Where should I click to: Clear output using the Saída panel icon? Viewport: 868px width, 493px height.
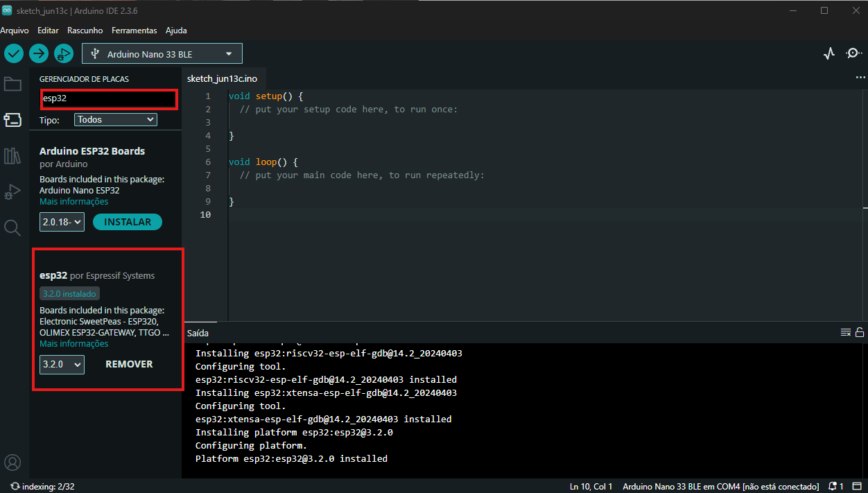pos(846,333)
